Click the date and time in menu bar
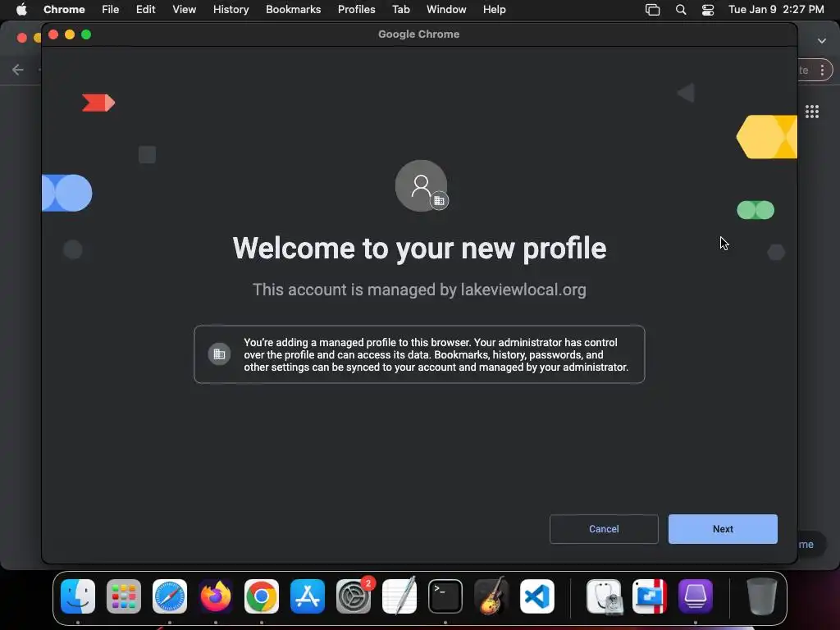This screenshot has width=840, height=630. click(776, 9)
